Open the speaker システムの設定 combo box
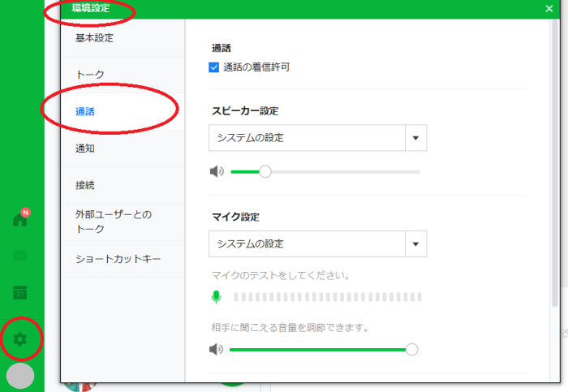This screenshot has width=568, height=392. 318,138
